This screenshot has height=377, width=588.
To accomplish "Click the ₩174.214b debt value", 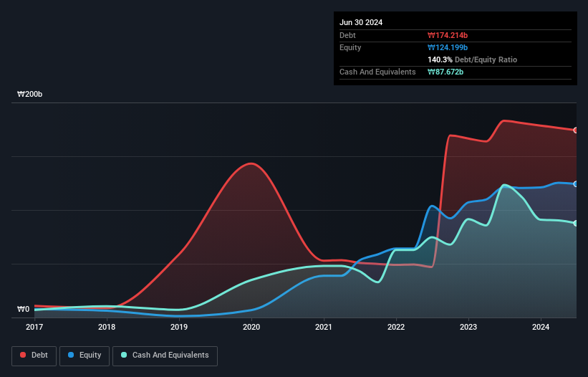I will click(448, 35).
